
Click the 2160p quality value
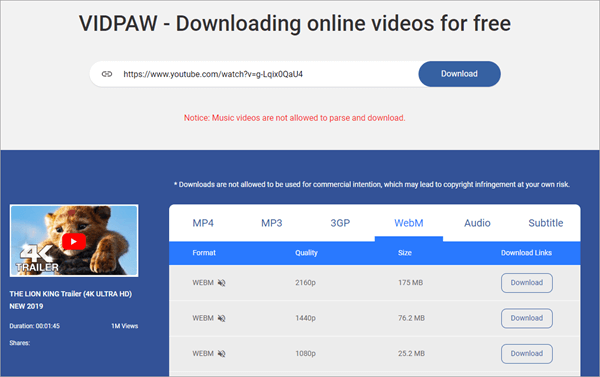[x=305, y=283]
